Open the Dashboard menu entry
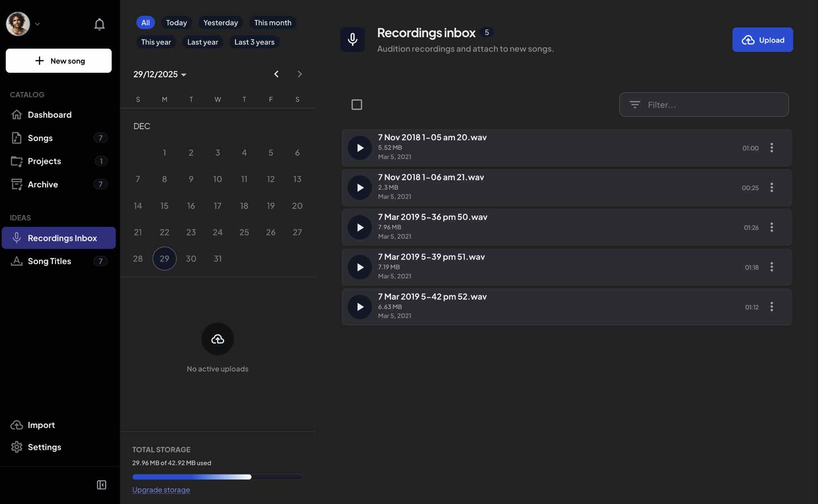This screenshot has height=504, width=818. [49, 115]
